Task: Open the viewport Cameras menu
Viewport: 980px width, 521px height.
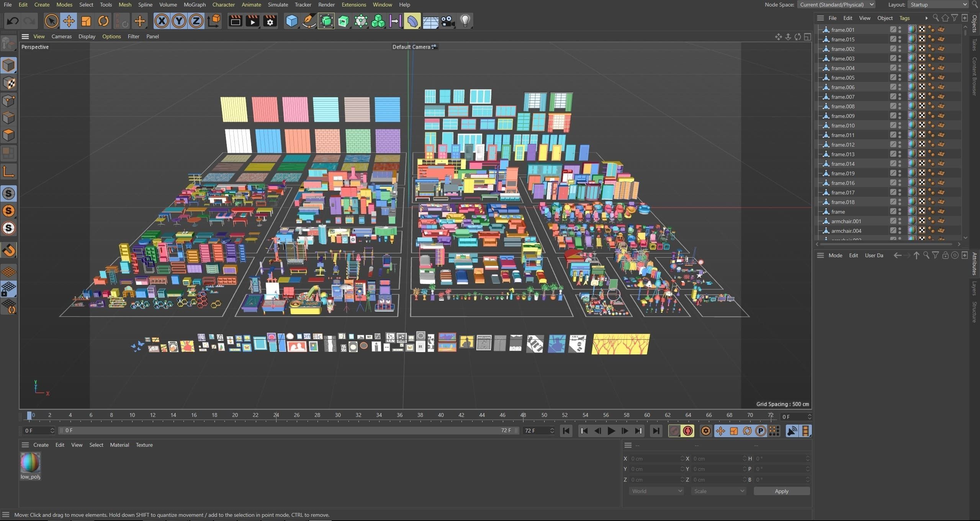Action: pyautogui.click(x=61, y=36)
